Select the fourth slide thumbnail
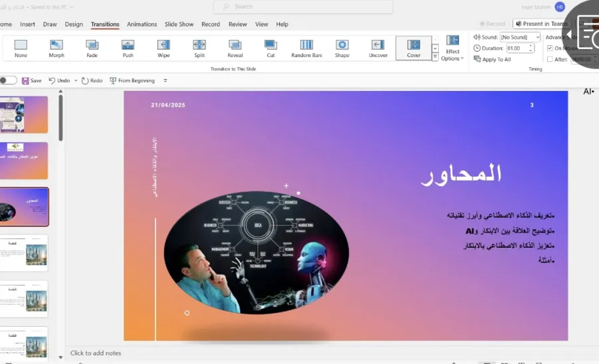Screen dimensions: 599x364 (24, 253)
